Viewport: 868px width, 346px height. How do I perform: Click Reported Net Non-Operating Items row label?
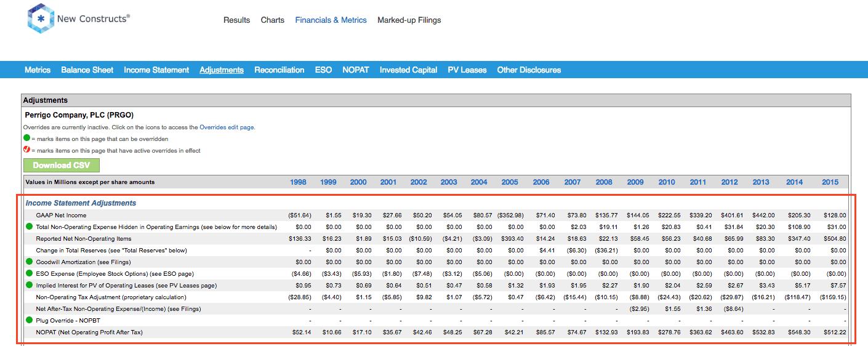[84, 239]
